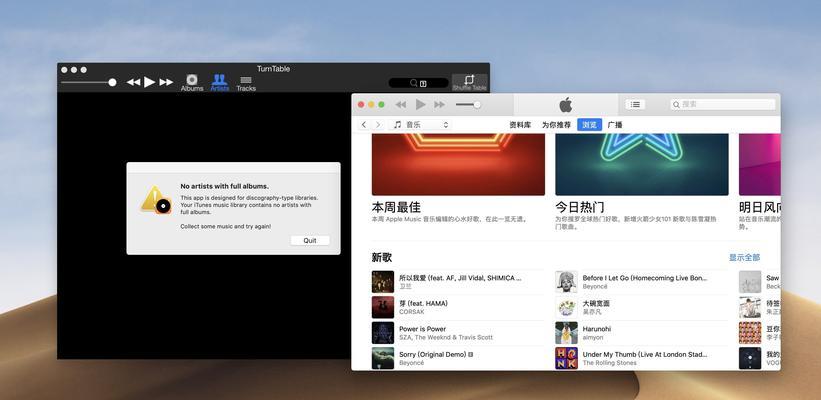821x400 pixels.
Task: Select the 浏览 tab
Action: (x=590, y=125)
